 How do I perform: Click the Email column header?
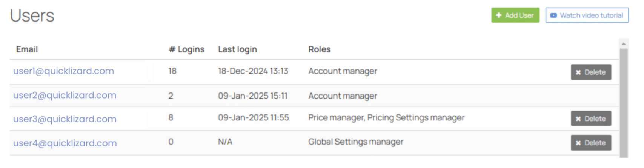[x=27, y=49]
